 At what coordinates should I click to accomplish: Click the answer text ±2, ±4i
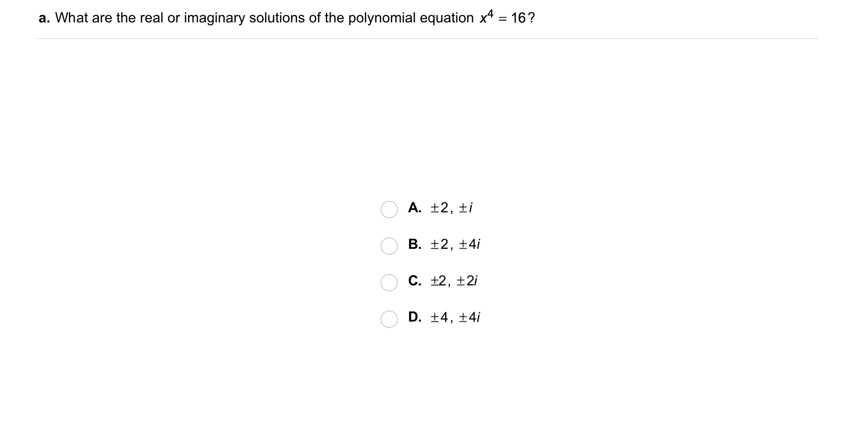pos(455,244)
